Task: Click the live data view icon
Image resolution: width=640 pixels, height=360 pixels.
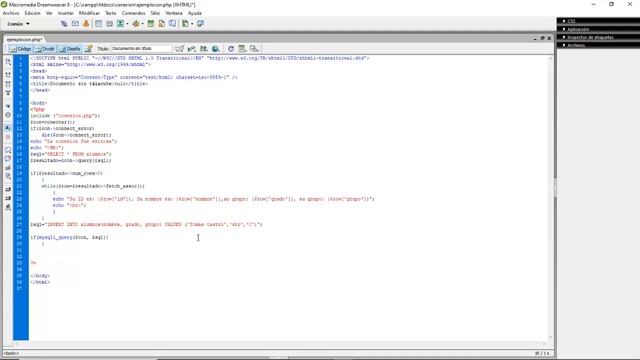Action: point(88,49)
